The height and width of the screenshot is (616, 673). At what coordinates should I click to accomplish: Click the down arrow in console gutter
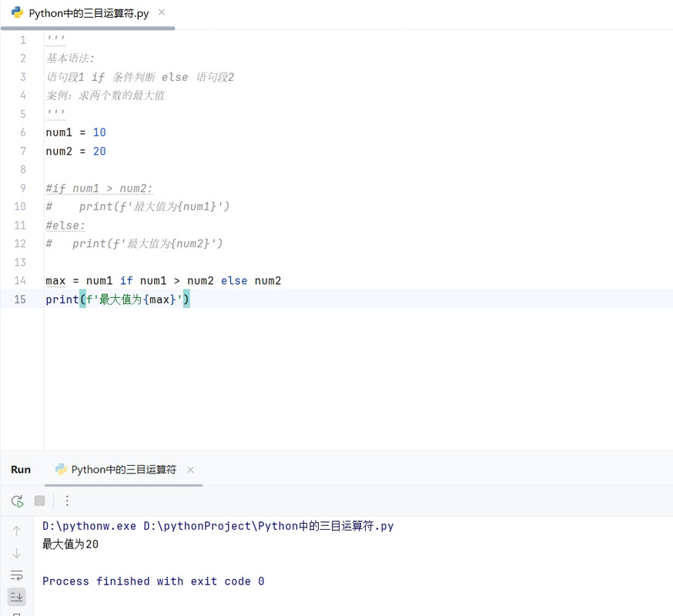pos(17,553)
